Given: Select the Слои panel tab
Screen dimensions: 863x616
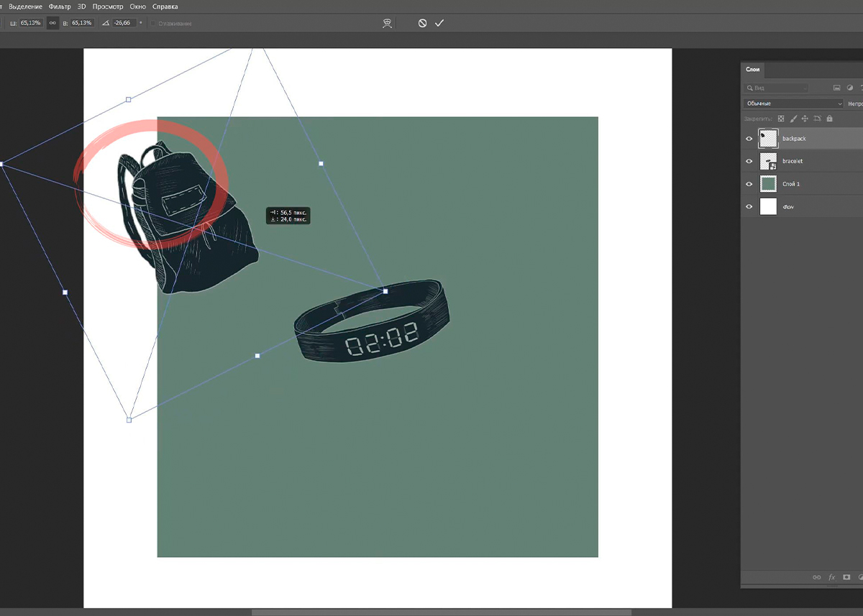Looking at the screenshot, I should click(x=753, y=70).
